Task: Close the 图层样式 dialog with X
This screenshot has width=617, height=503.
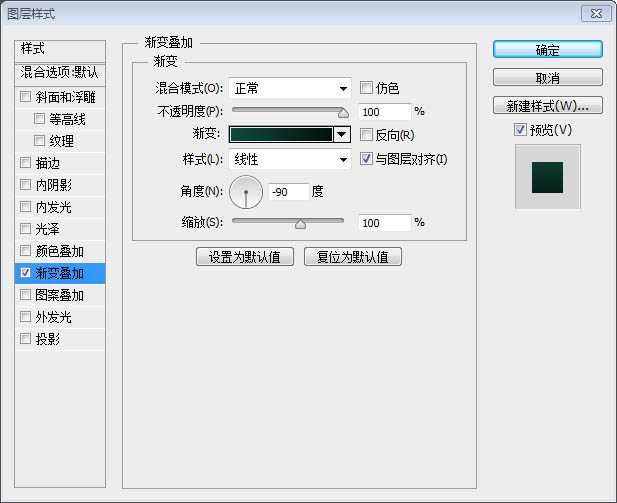Action: click(596, 14)
